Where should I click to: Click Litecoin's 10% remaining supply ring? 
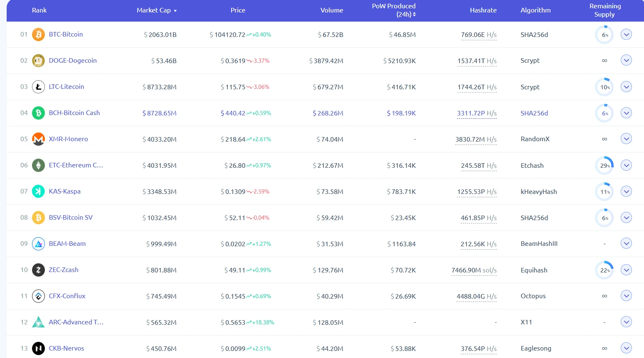[x=605, y=87]
